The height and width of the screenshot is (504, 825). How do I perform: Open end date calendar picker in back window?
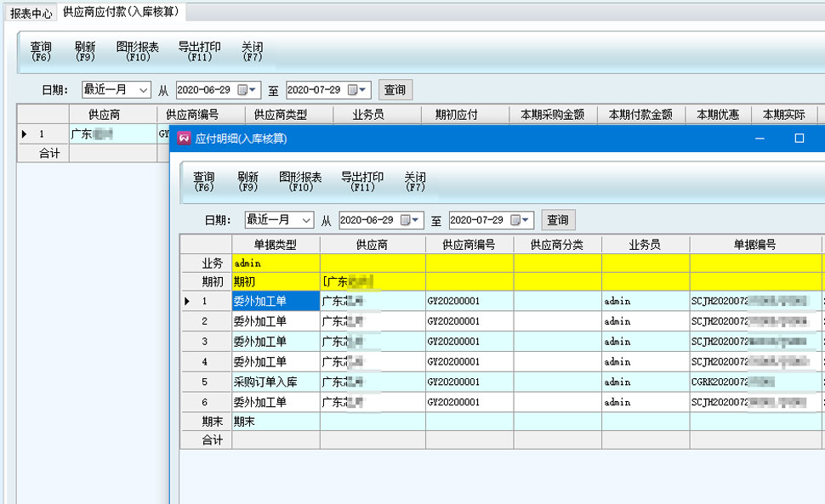tap(358, 90)
